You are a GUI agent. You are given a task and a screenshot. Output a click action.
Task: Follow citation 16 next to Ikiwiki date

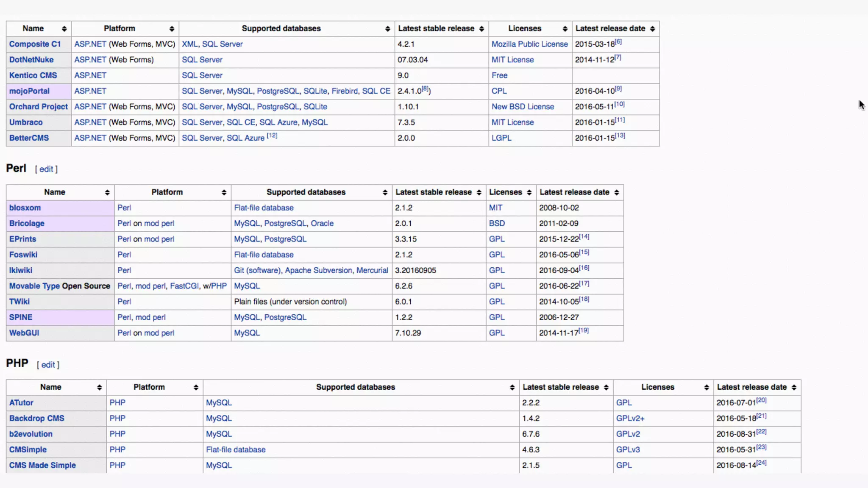pos(584,268)
